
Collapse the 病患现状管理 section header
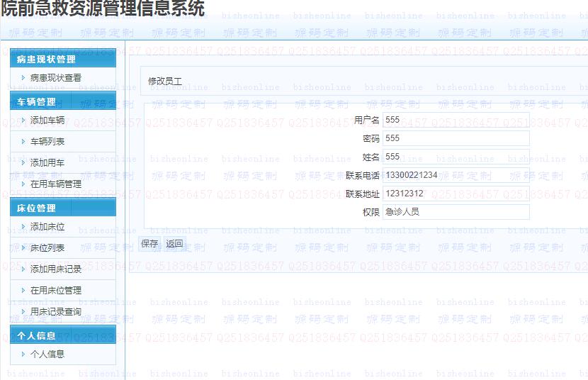(x=63, y=59)
